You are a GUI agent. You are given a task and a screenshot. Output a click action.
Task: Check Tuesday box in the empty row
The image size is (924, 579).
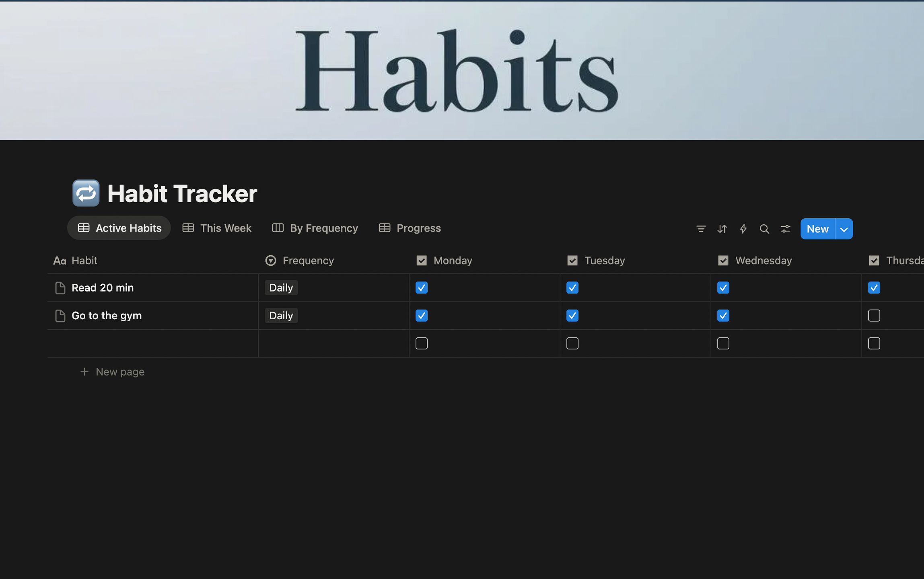pos(572,343)
